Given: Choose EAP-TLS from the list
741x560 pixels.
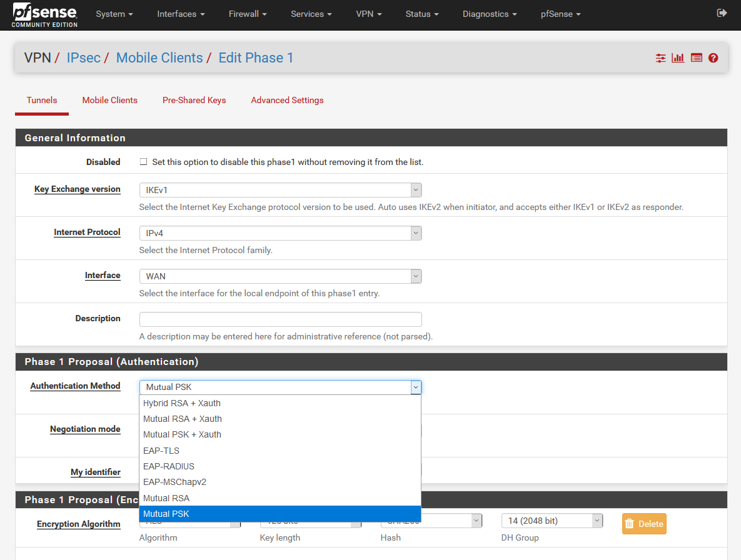Looking at the screenshot, I should tap(280, 451).
